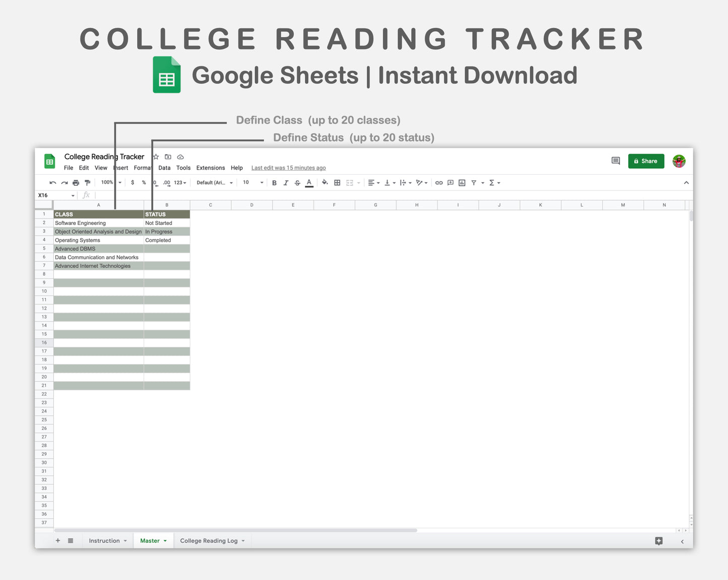
Task: Select the Print icon in the toolbar
Action: tap(76, 182)
